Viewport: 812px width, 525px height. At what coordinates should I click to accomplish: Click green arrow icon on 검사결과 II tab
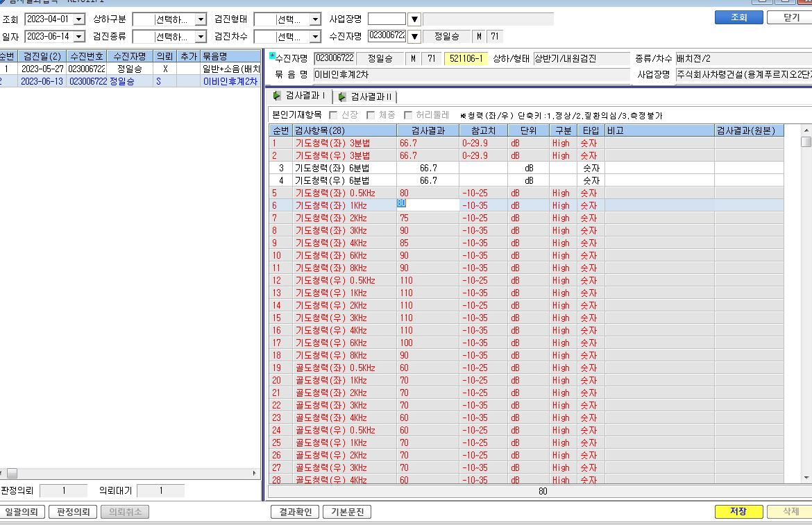click(x=341, y=96)
